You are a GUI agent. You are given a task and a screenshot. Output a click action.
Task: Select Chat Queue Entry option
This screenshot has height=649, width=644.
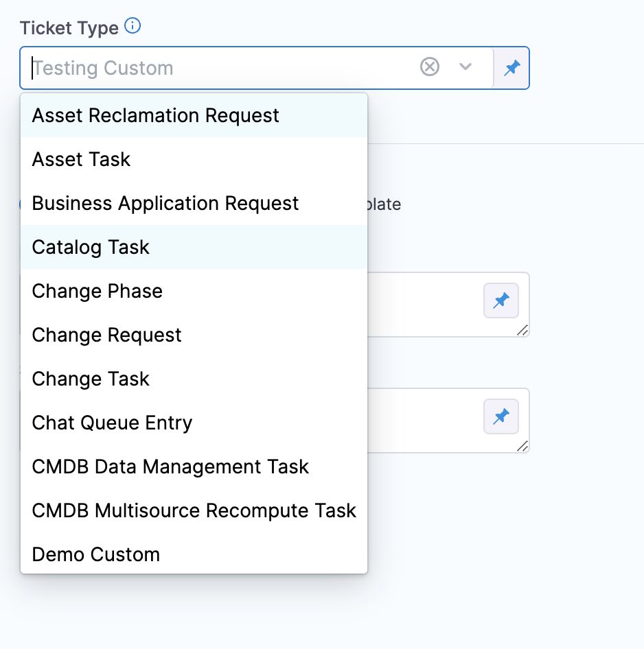tap(113, 423)
